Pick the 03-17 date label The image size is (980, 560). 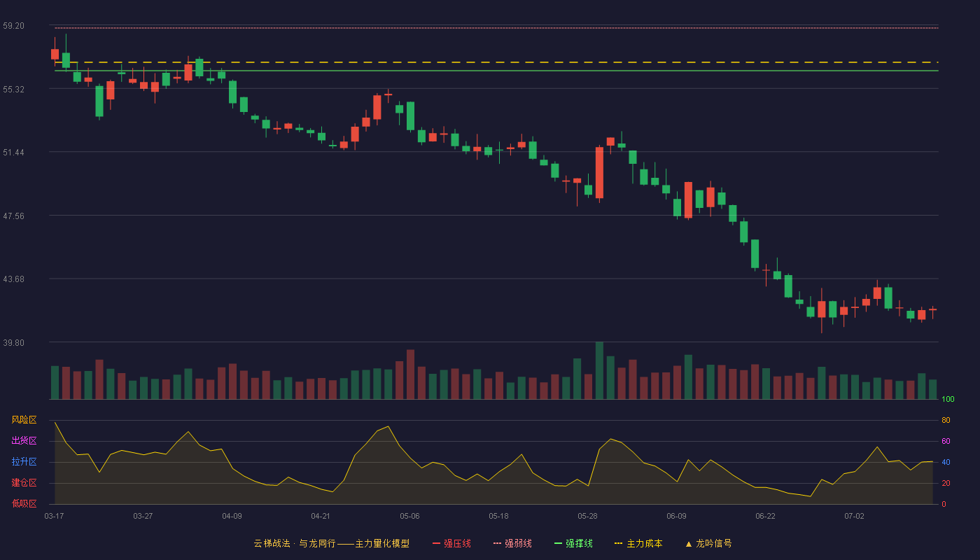coord(54,516)
